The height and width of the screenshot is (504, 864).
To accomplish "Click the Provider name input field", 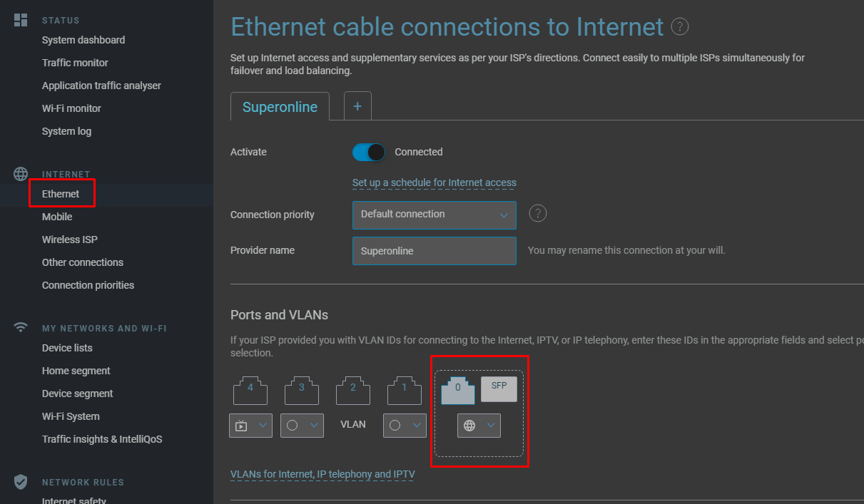I will coord(434,251).
